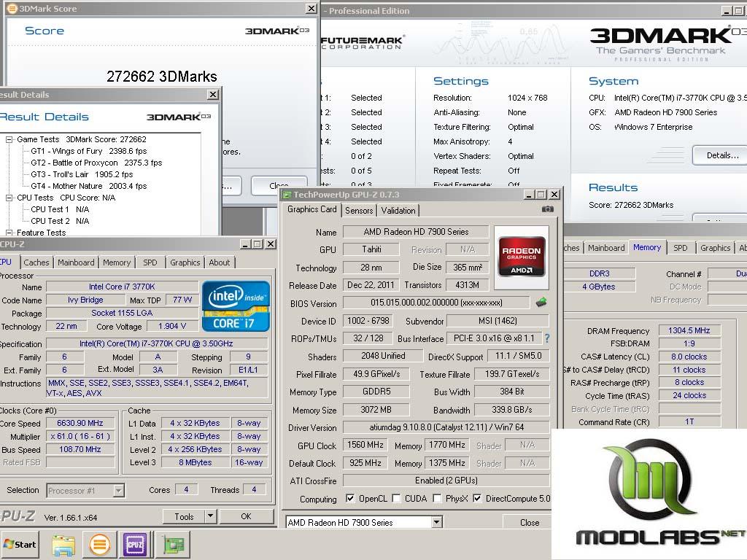747x560 pixels.
Task: Open the Memory tab in front CPU-Z
Action: 117,262
